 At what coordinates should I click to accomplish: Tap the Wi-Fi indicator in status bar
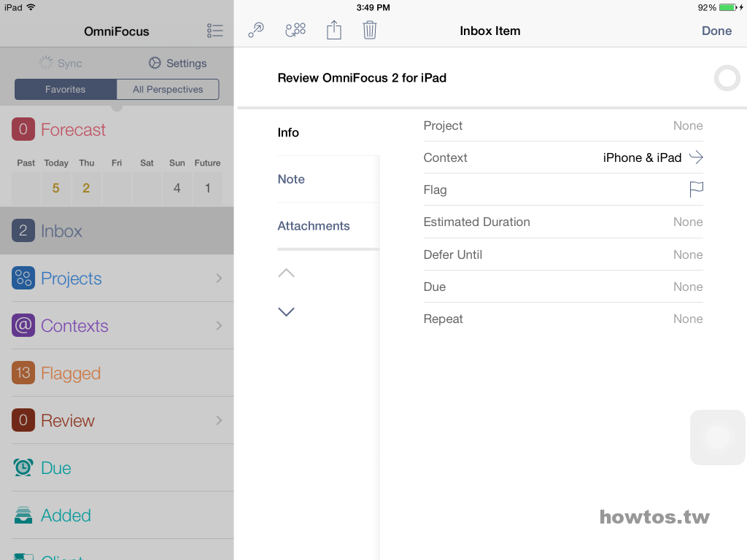click(31, 7)
